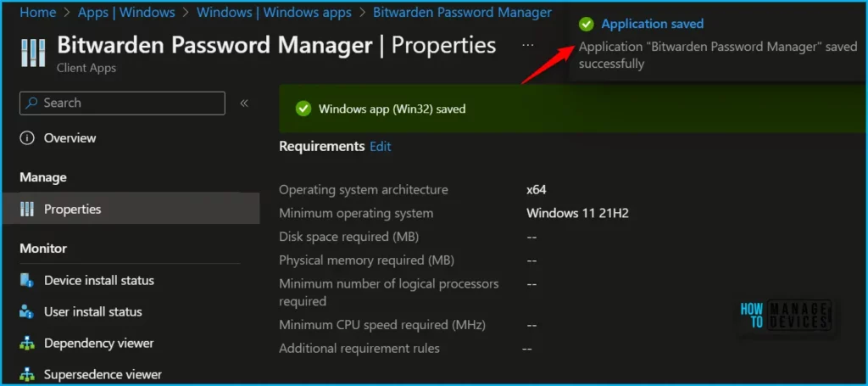Open the Home breadcrumb link
This screenshot has height=386, width=868.
(x=37, y=12)
